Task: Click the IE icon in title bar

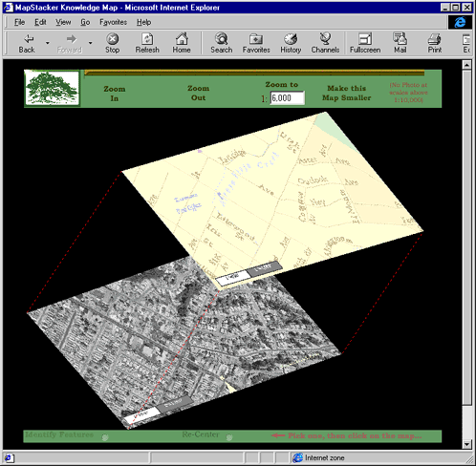Action: click(8, 8)
